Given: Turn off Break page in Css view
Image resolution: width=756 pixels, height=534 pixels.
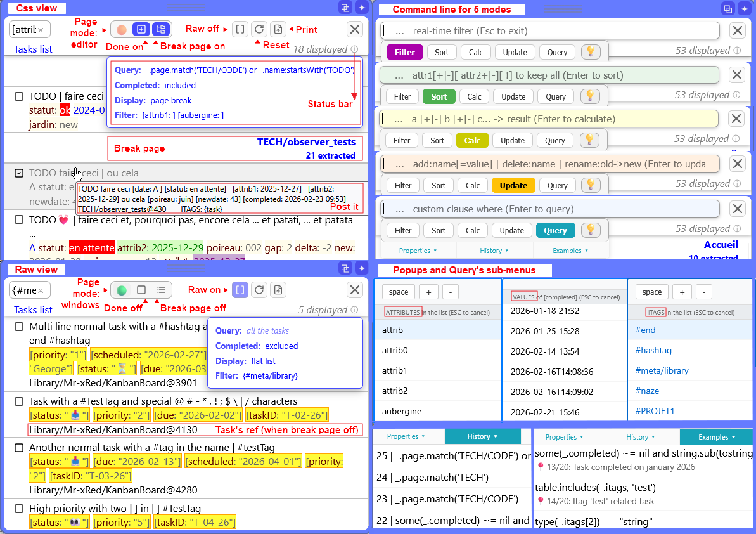Looking at the screenshot, I should click(162, 29).
